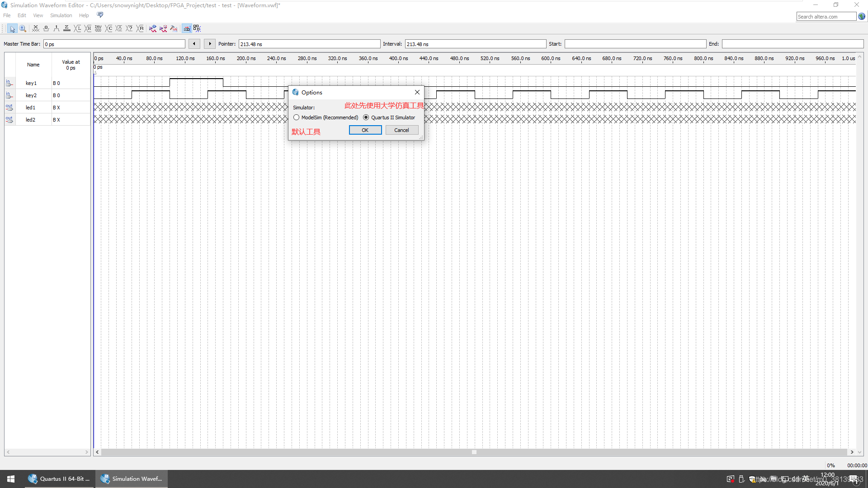The width and height of the screenshot is (868, 488).
Task: Click the horizontal waveform scrollbar thumb
Action: [x=474, y=452]
